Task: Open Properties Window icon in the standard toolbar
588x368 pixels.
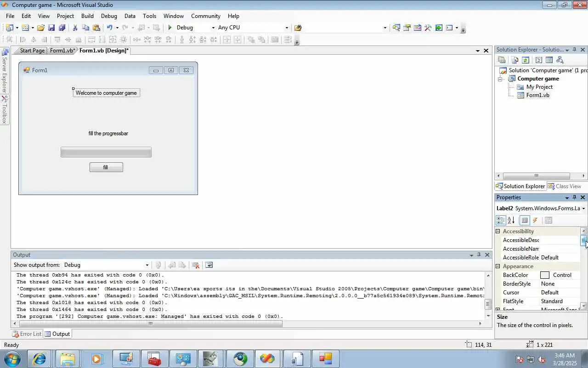Action: coord(407,28)
